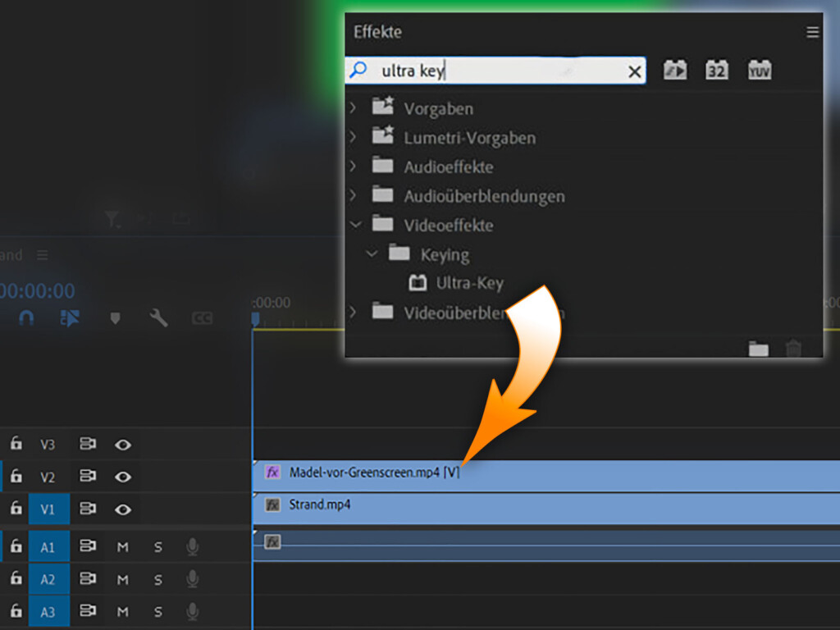Select the Ultra-Key effect
This screenshot has height=630, width=840.
pyautogui.click(x=469, y=283)
